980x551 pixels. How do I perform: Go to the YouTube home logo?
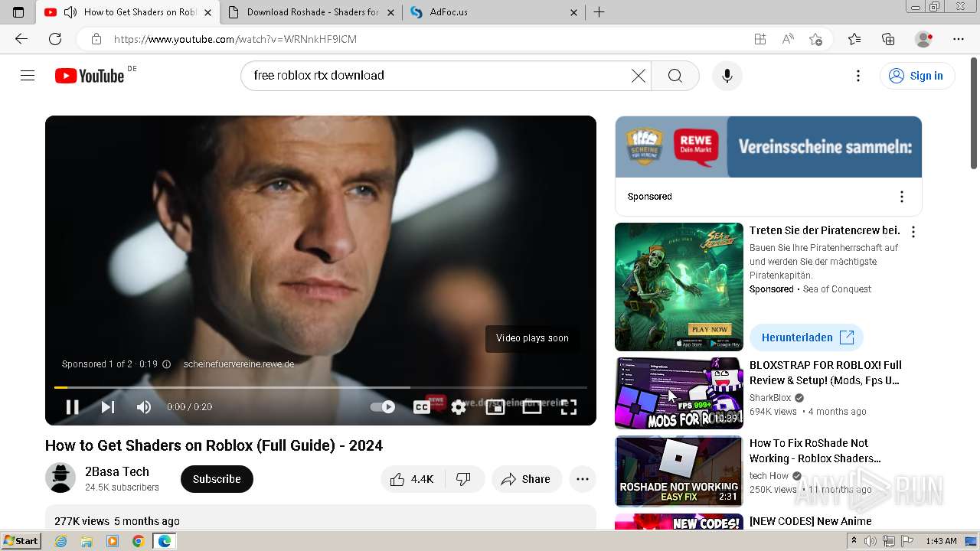coord(90,76)
